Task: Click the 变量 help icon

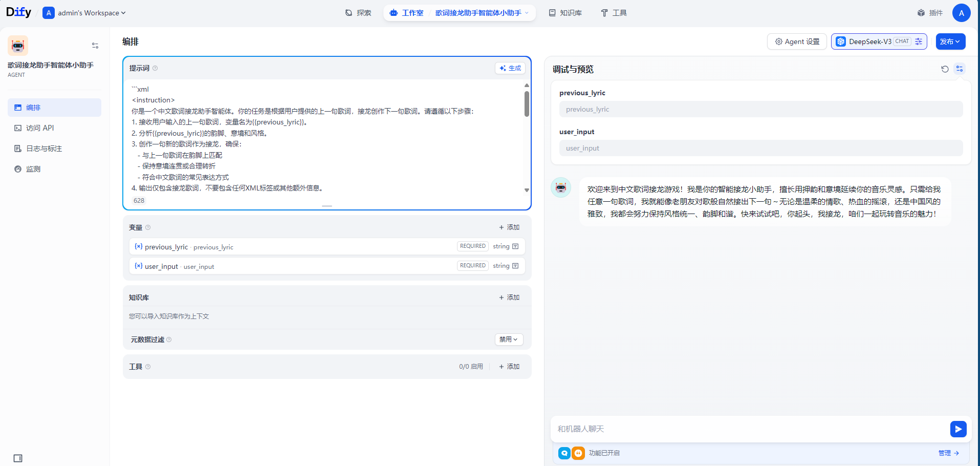Action: pos(148,227)
